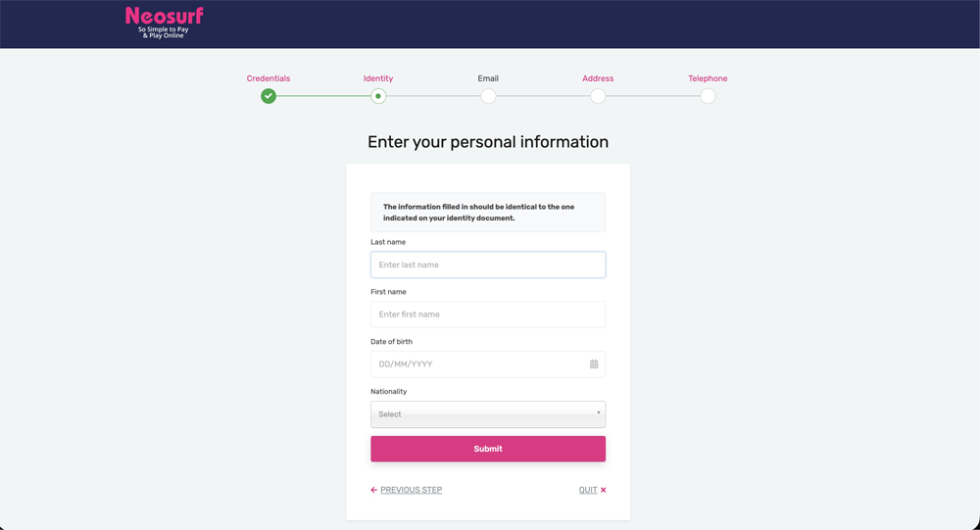
Task: Open the date of birth calendar icon
Action: 594,364
